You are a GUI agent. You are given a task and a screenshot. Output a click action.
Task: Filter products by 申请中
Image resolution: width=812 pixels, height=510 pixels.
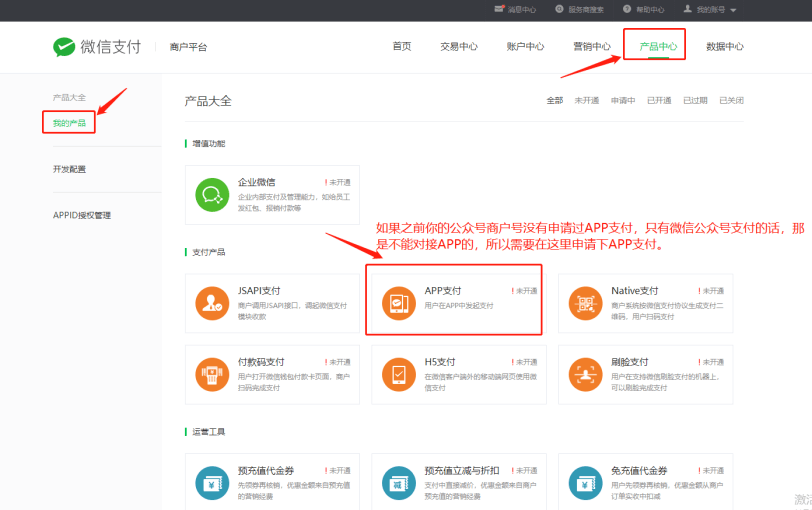point(623,100)
